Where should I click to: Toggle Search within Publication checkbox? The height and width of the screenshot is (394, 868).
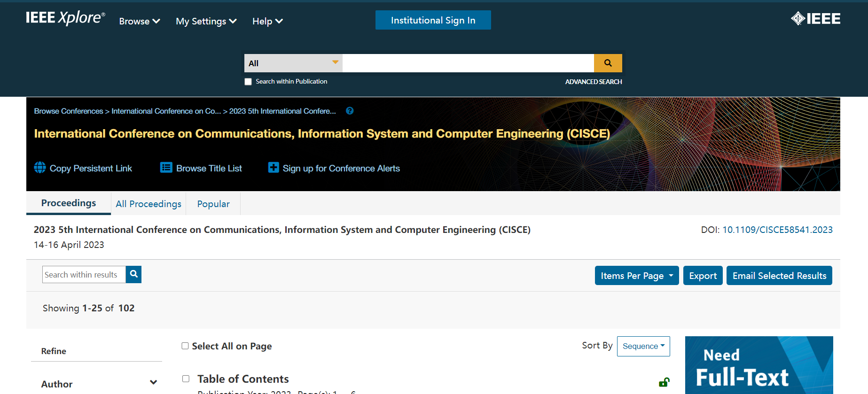click(x=248, y=82)
